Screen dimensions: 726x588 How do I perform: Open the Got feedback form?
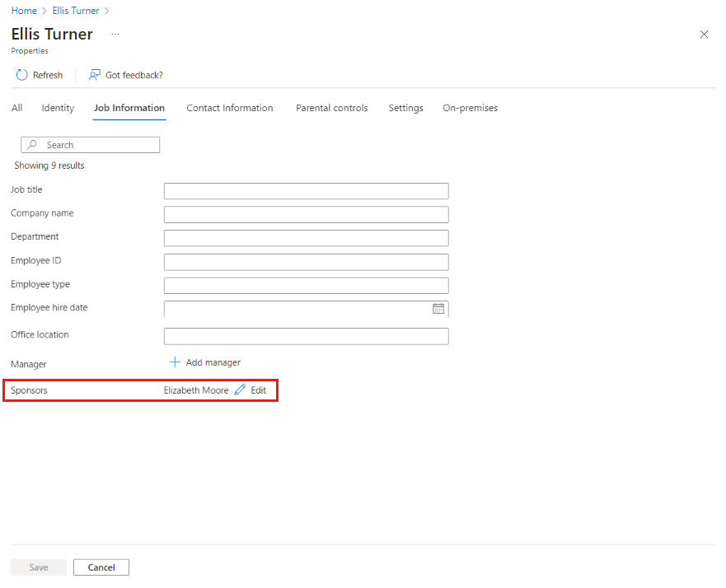(x=126, y=75)
